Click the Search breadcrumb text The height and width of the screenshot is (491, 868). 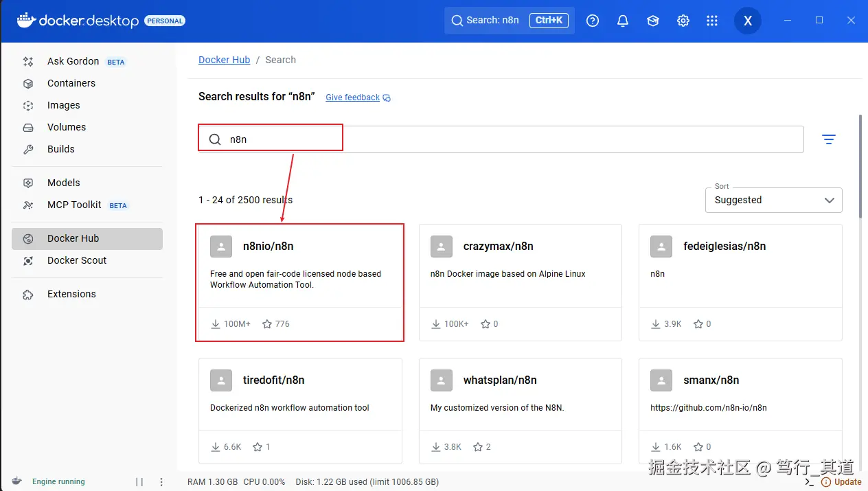point(280,60)
